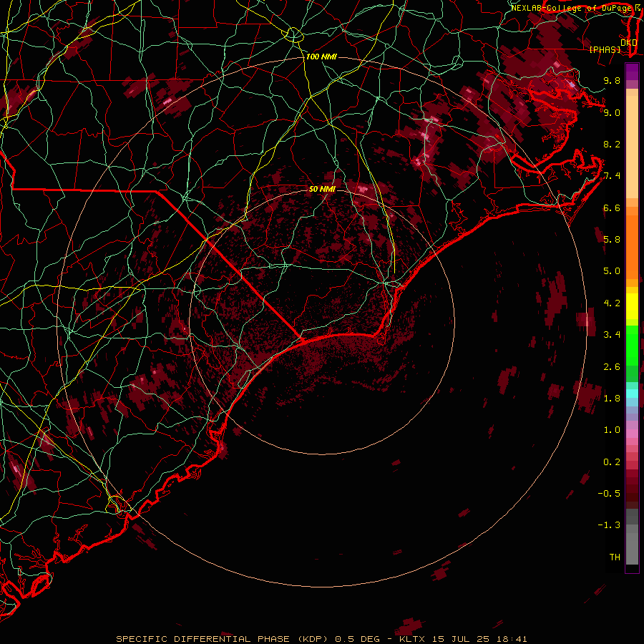The image size is (644, 644).
Task: Click the 9.8 value on the scale
Action: point(612,80)
